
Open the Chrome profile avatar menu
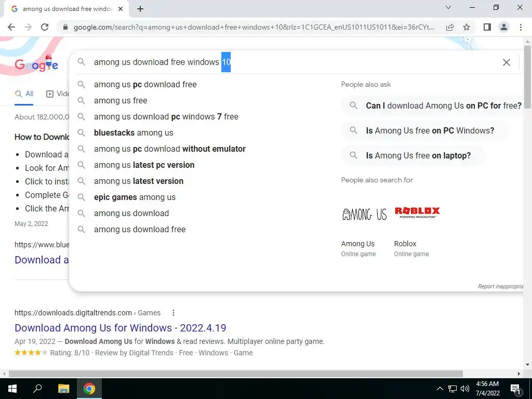click(x=504, y=27)
